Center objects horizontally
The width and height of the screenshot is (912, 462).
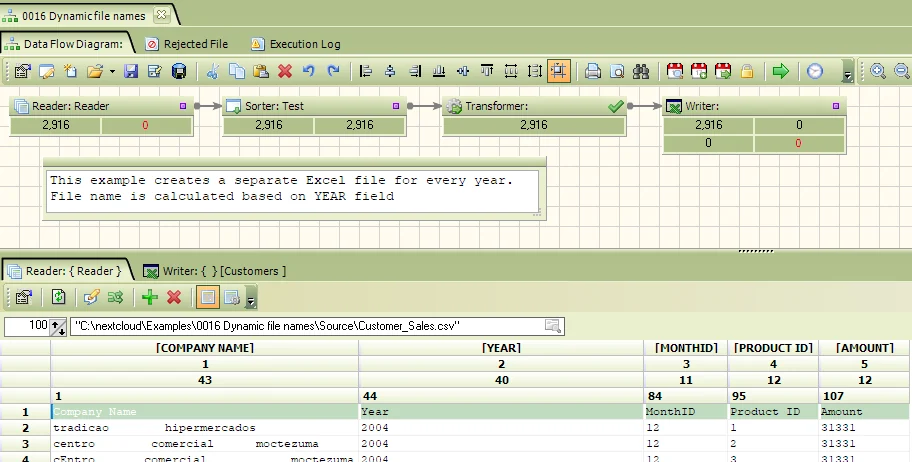[390, 71]
